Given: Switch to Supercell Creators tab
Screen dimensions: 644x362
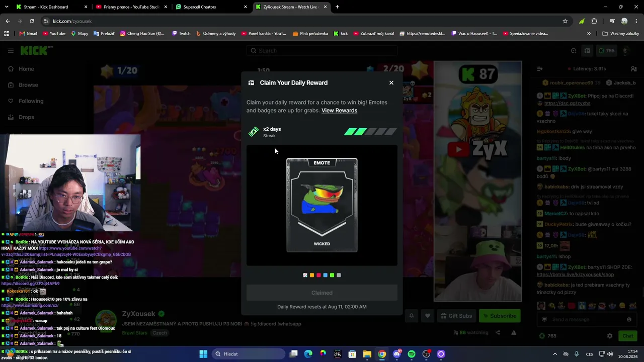Looking at the screenshot, I should coord(211,7).
